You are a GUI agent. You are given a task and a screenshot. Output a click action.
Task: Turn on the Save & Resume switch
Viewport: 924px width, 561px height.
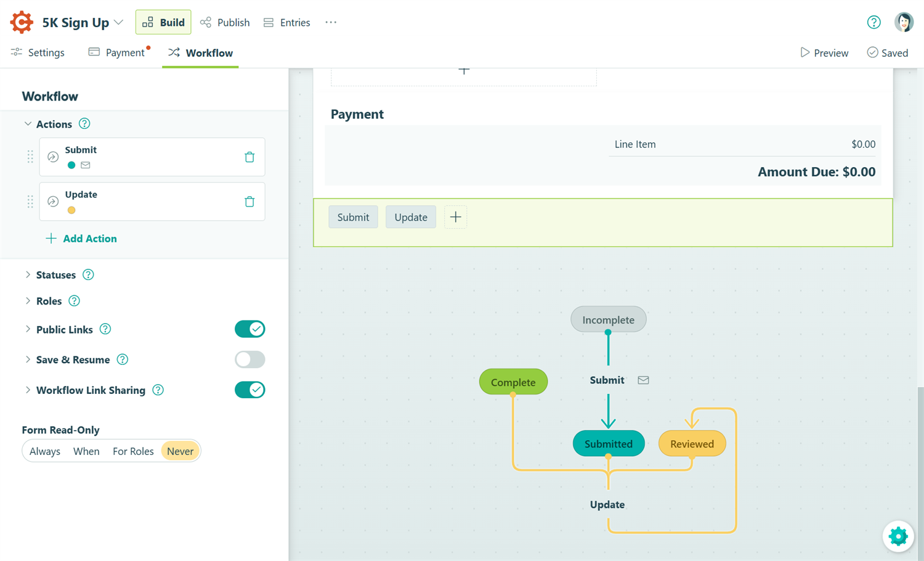tap(249, 359)
